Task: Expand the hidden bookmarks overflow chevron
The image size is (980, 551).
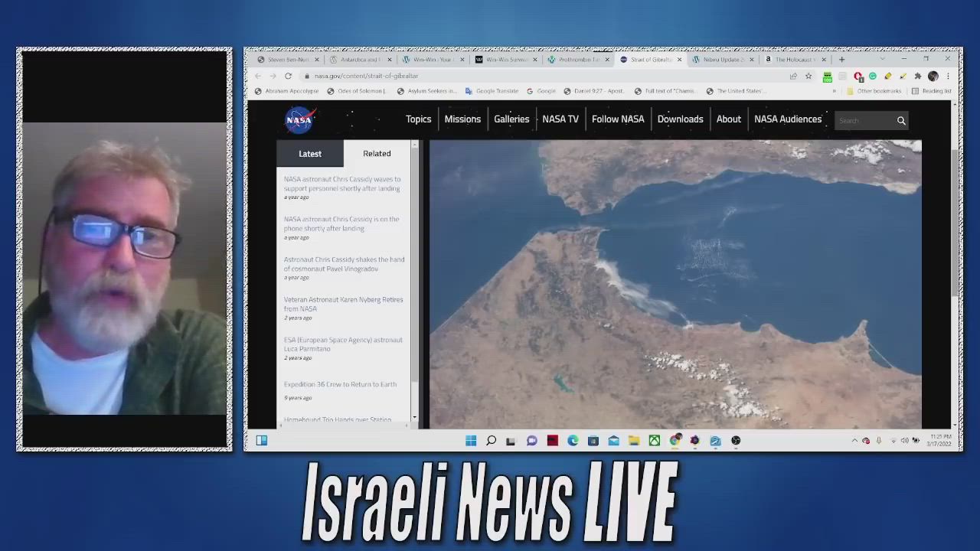Action: pos(835,91)
